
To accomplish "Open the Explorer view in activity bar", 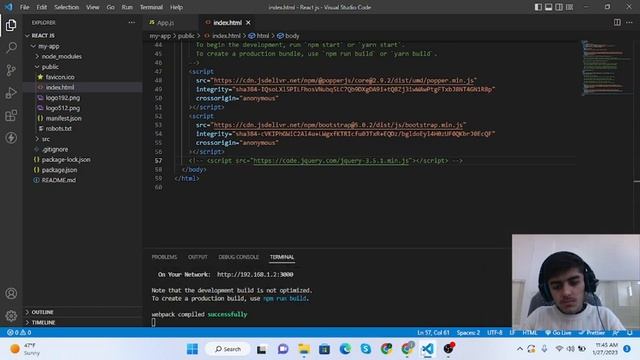I will 11,25.
